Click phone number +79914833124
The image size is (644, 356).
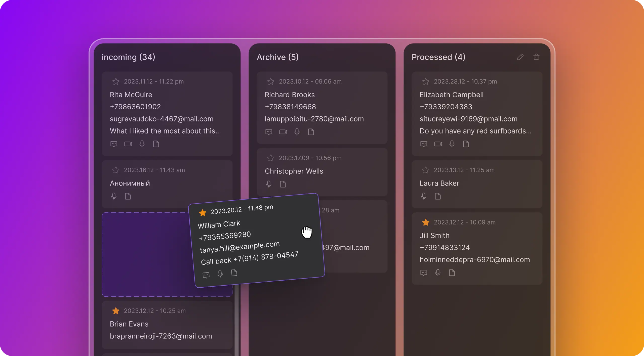445,247
